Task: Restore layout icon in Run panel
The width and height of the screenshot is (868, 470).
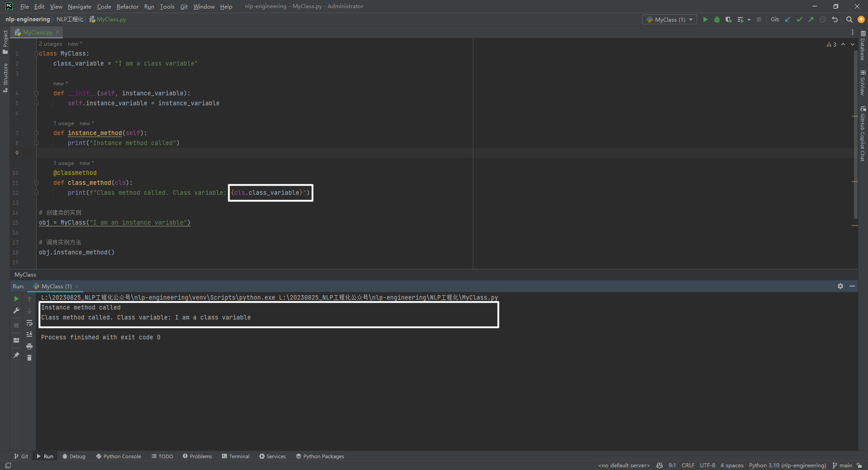Action: click(16, 340)
